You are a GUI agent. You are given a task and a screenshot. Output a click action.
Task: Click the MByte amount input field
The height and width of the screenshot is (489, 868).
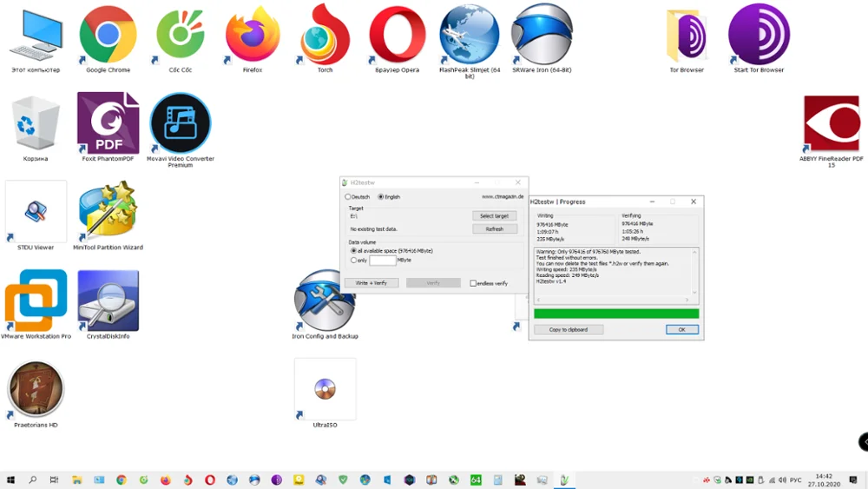(x=383, y=261)
